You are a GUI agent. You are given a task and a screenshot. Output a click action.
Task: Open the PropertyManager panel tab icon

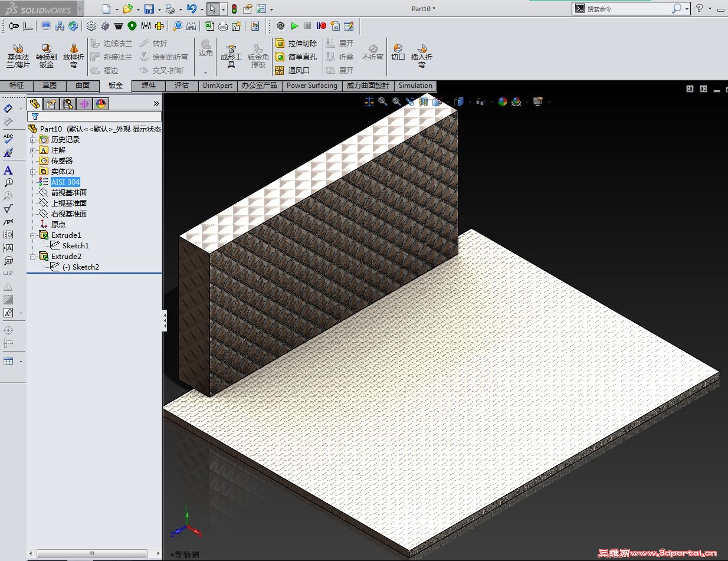[x=51, y=104]
